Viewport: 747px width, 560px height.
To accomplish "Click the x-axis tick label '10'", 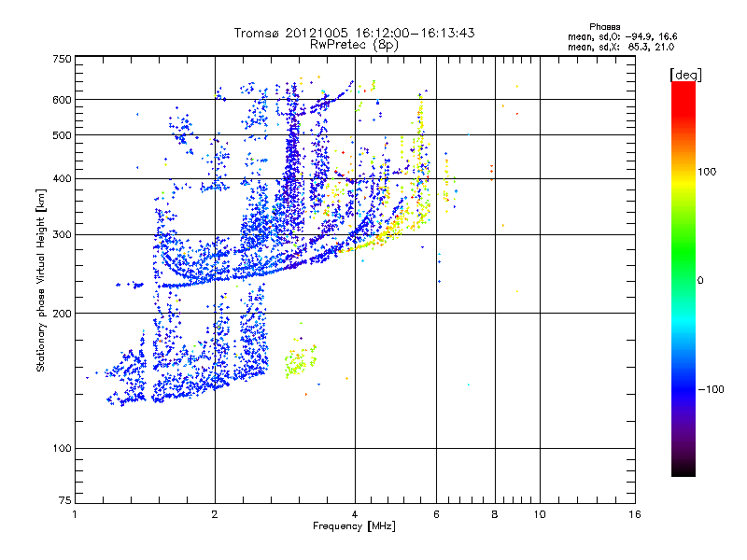I will tap(540, 514).
